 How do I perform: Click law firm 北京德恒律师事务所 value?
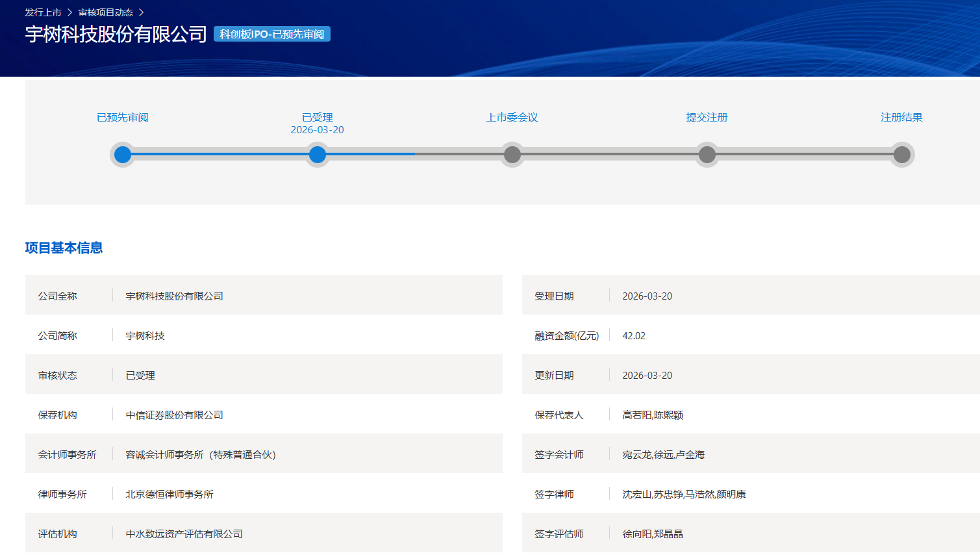170,495
